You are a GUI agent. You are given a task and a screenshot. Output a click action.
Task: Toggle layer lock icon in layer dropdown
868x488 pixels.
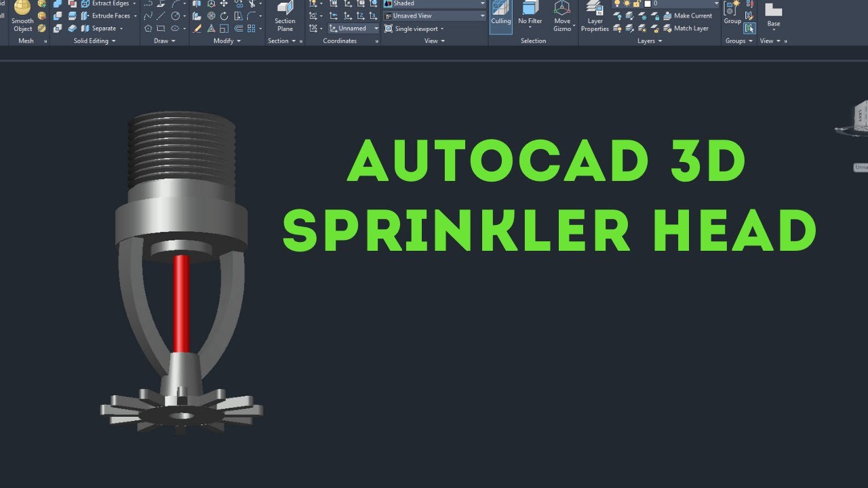636,3
